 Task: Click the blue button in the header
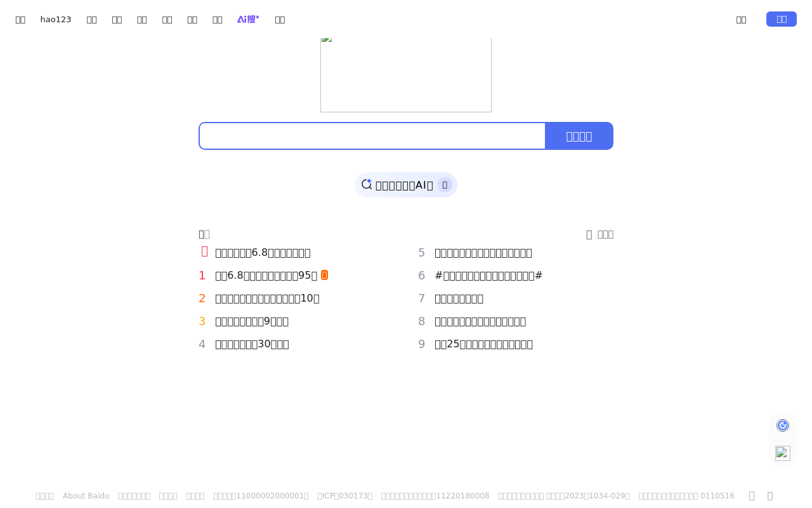tap(782, 19)
